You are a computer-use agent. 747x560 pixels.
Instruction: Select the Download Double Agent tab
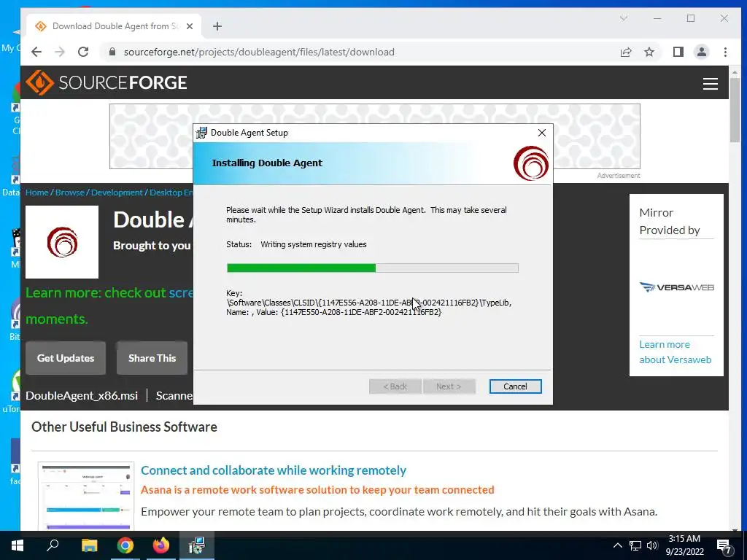(x=113, y=26)
